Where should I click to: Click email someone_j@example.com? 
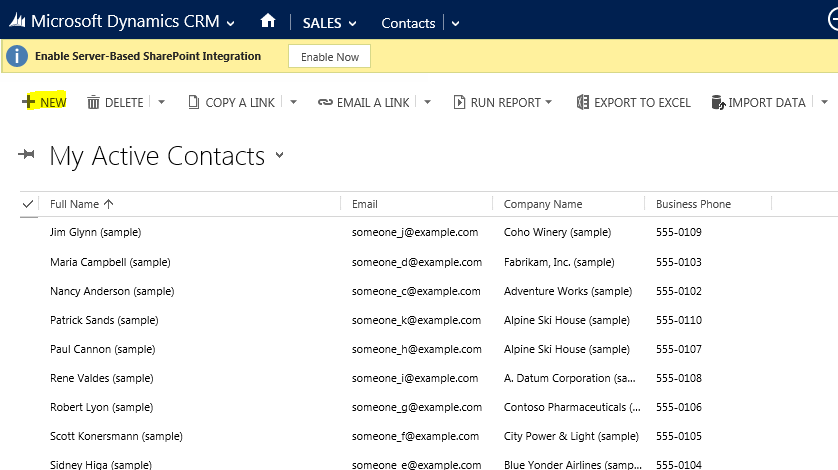click(415, 232)
